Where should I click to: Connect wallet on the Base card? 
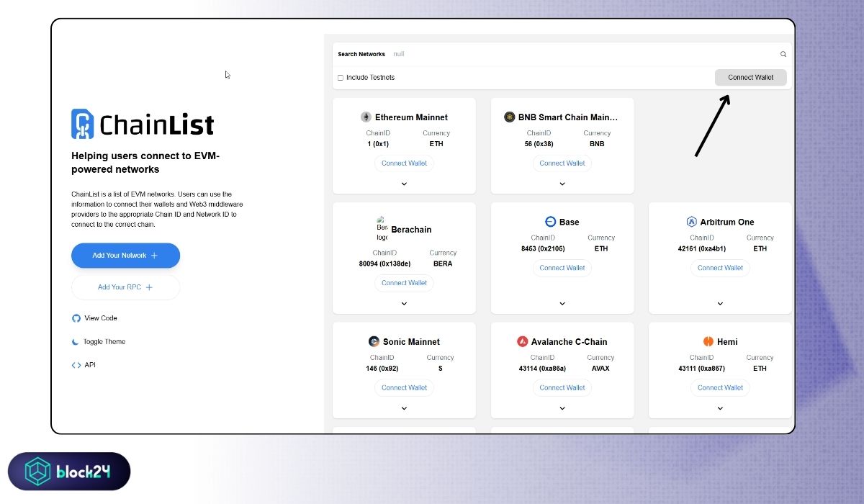[562, 268]
